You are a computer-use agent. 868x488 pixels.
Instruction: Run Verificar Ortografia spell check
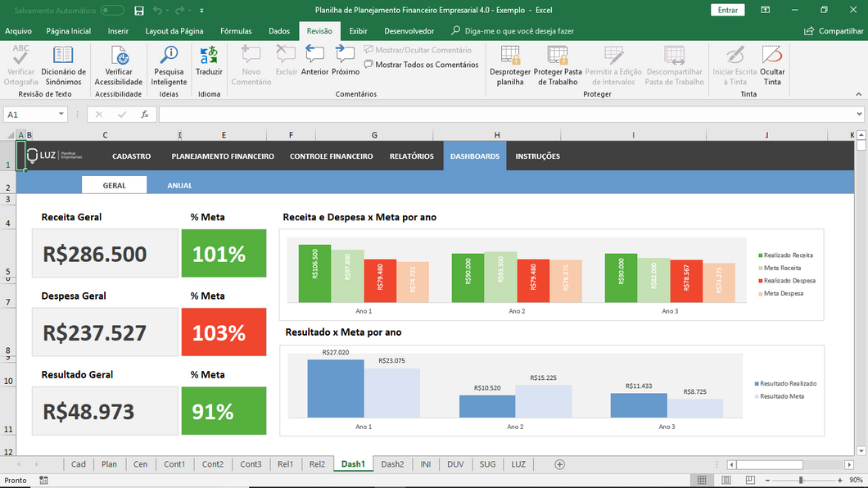20,66
